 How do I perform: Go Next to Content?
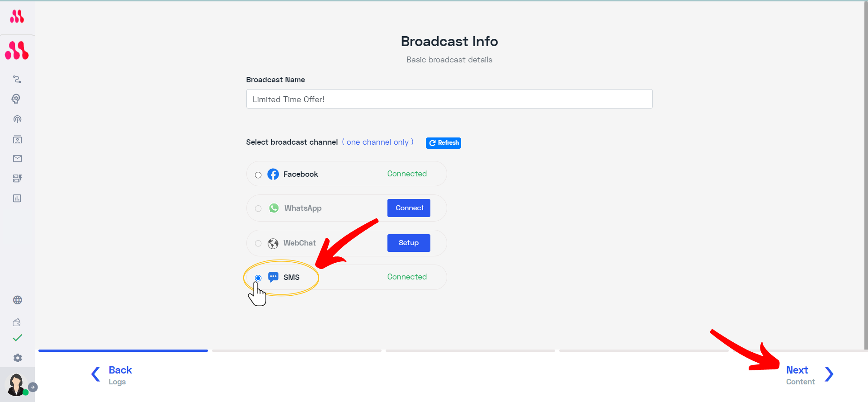pos(800,375)
